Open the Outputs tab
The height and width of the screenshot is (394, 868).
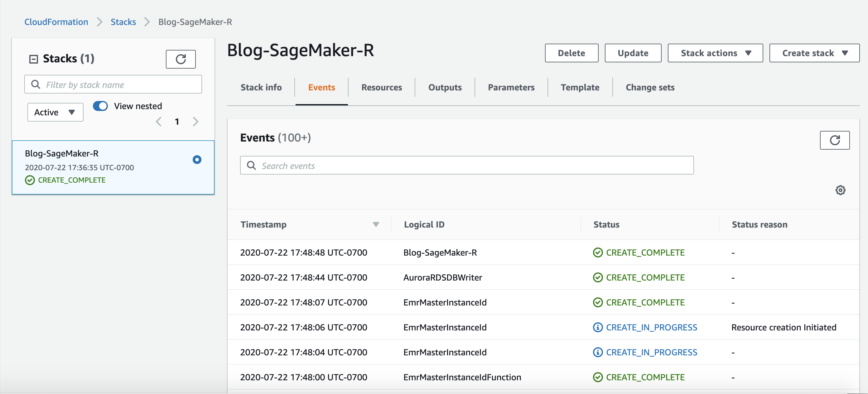(x=445, y=88)
